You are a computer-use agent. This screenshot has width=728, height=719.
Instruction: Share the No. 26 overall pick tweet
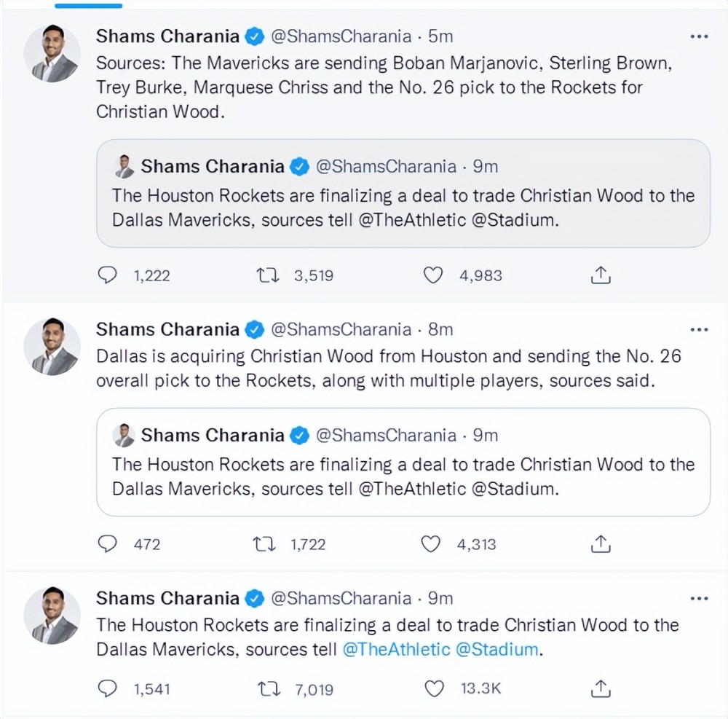[x=600, y=544]
